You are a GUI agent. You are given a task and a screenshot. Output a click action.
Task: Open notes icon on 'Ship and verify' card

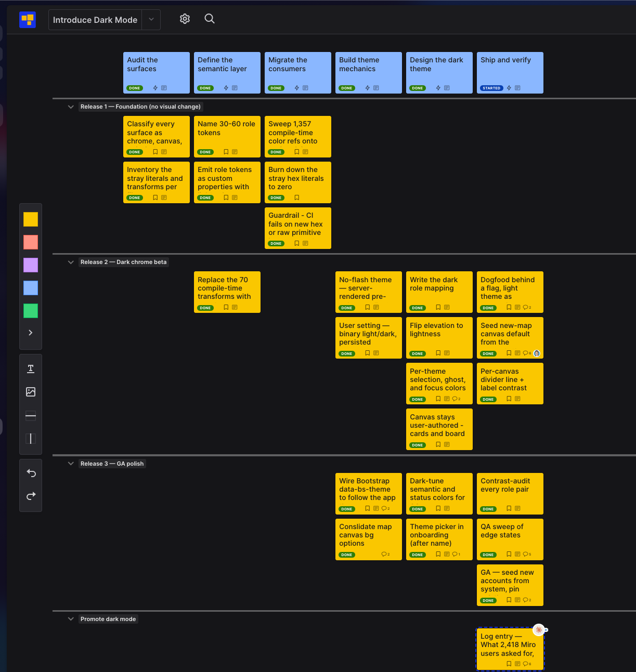click(x=517, y=88)
